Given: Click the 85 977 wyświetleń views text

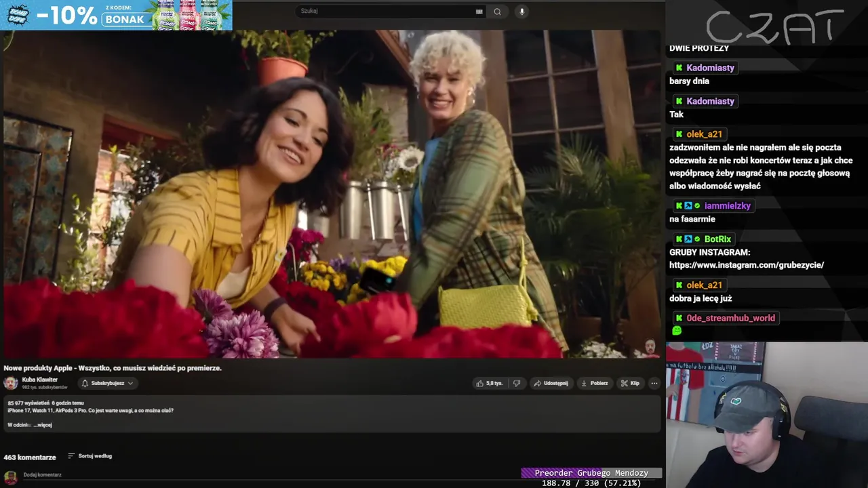Looking at the screenshot, I should pyautogui.click(x=28, y=403).
